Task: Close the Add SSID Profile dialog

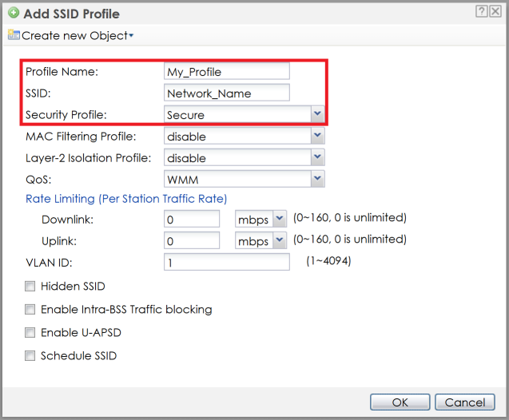Action: coord(495,12)
